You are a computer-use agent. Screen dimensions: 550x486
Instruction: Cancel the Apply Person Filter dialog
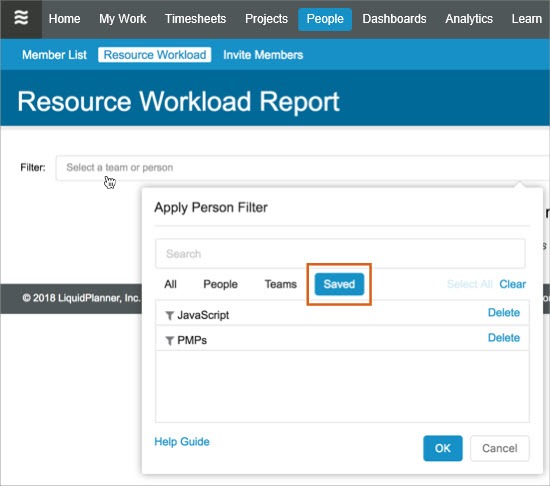(x=499, y=448)
